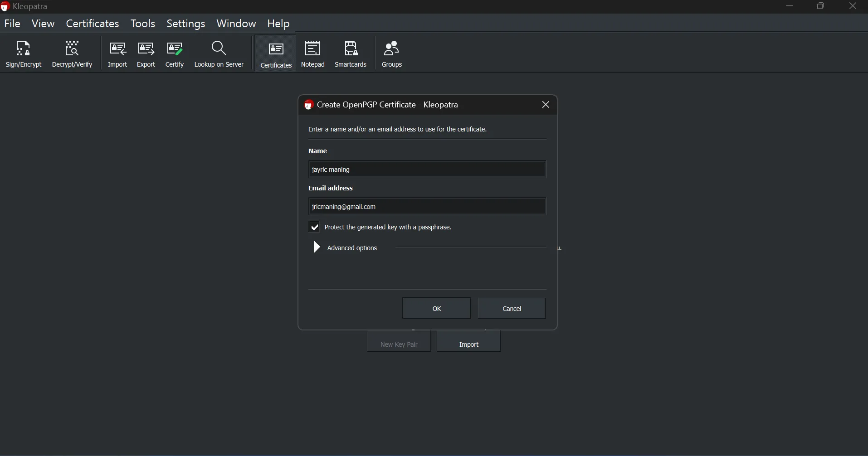Open Lookup on Server search
This screenshot has height=456, width=868.
[219, 54]
